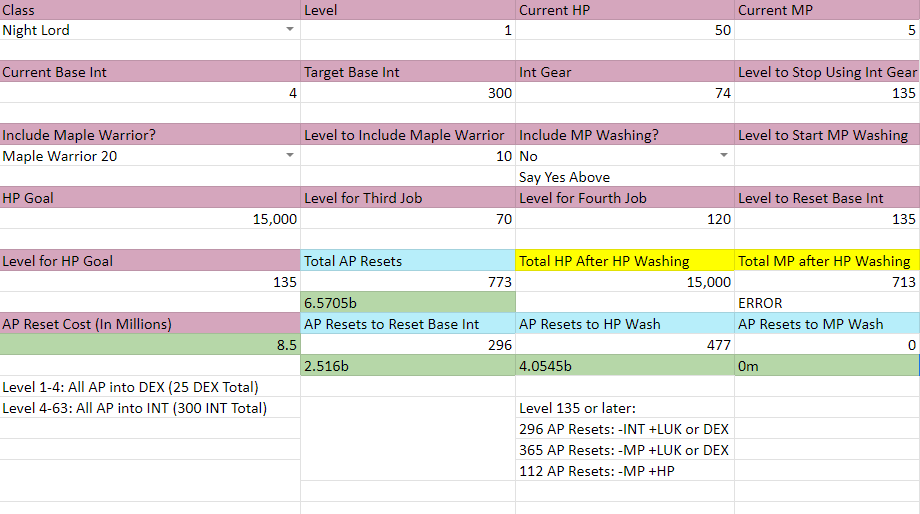Click the Current HP value cell showing 50
Viewport: 920px width, 514px height.
(625, 30)
